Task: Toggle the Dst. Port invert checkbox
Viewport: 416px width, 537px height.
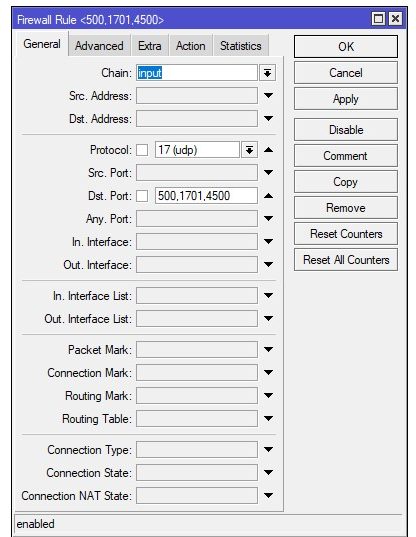Action: 142,196
